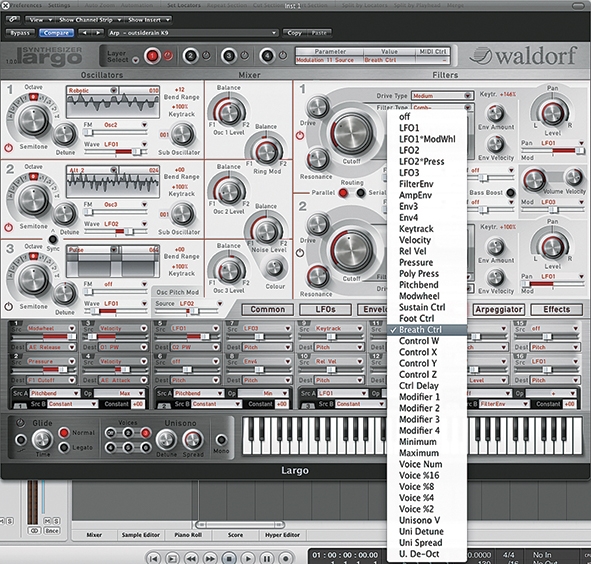Click the link chain icon in plugin header

tap(13, 19)
